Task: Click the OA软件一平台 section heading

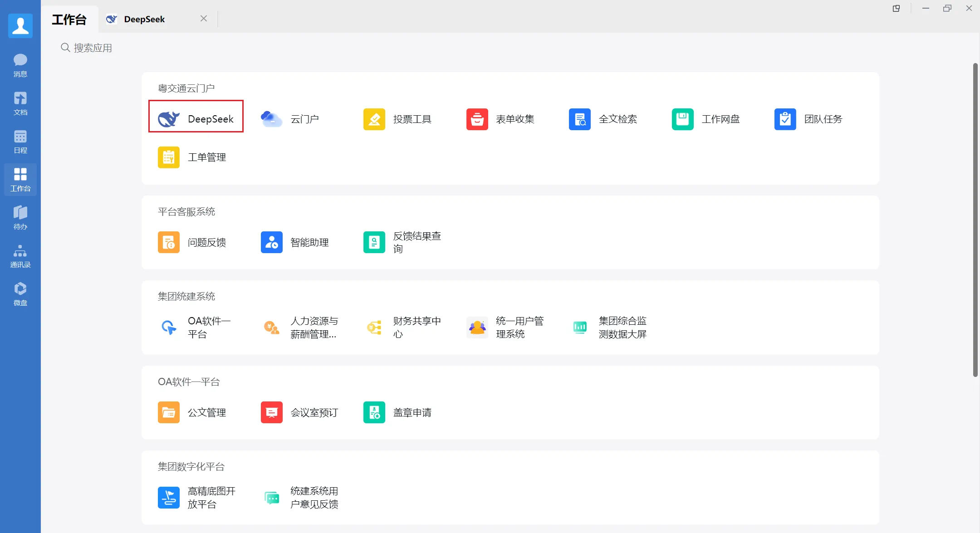Action: click(188, 381)
